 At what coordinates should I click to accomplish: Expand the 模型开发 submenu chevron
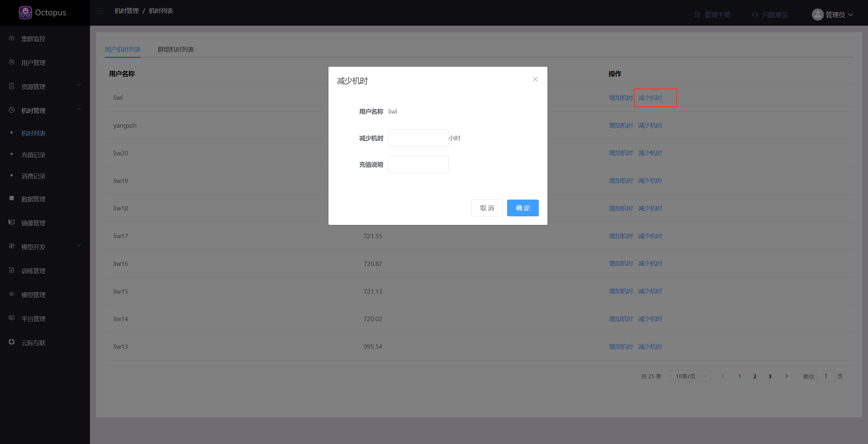tap(79, 245)
